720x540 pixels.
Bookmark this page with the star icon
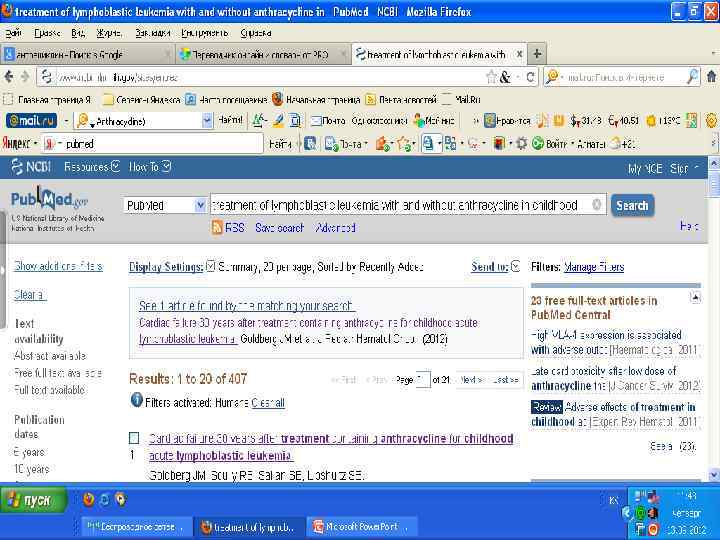pos(491,77)
